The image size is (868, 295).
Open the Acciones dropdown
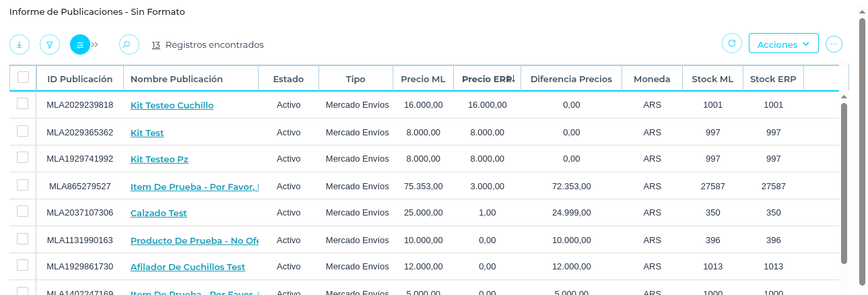pyautogui.click(x=783, y=44)
